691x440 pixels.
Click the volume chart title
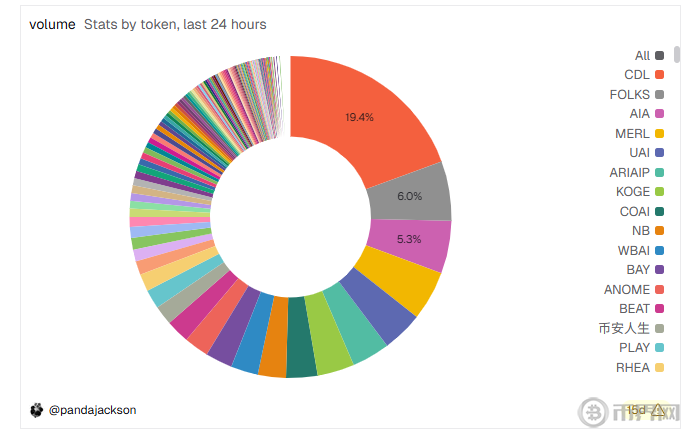pos(52,24)
